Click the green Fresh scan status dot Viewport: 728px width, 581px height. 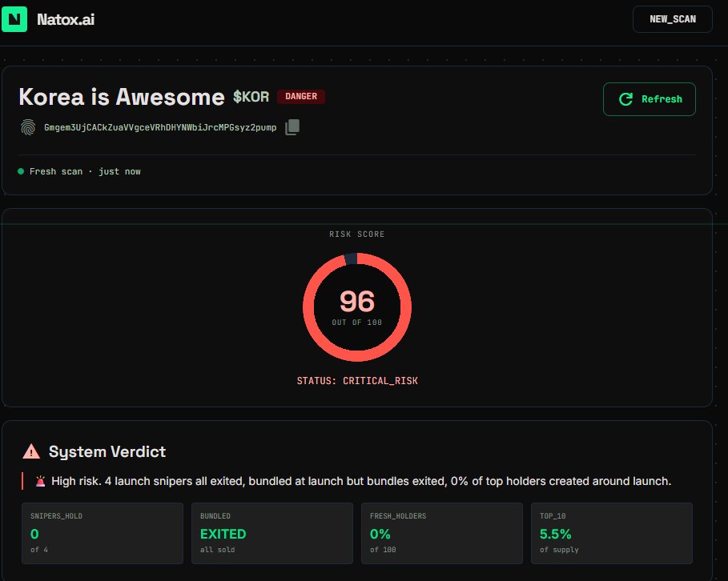point(21,171)
